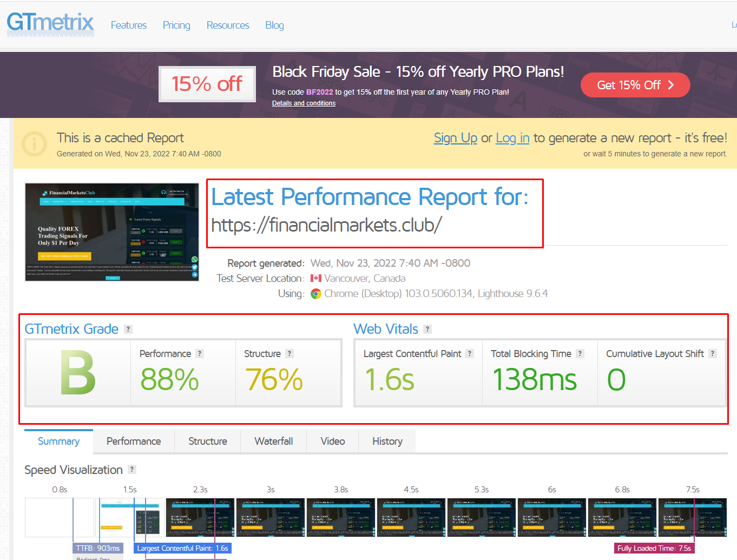Click the Fully Loaded Time 7.5s marker

pos(654,548)
